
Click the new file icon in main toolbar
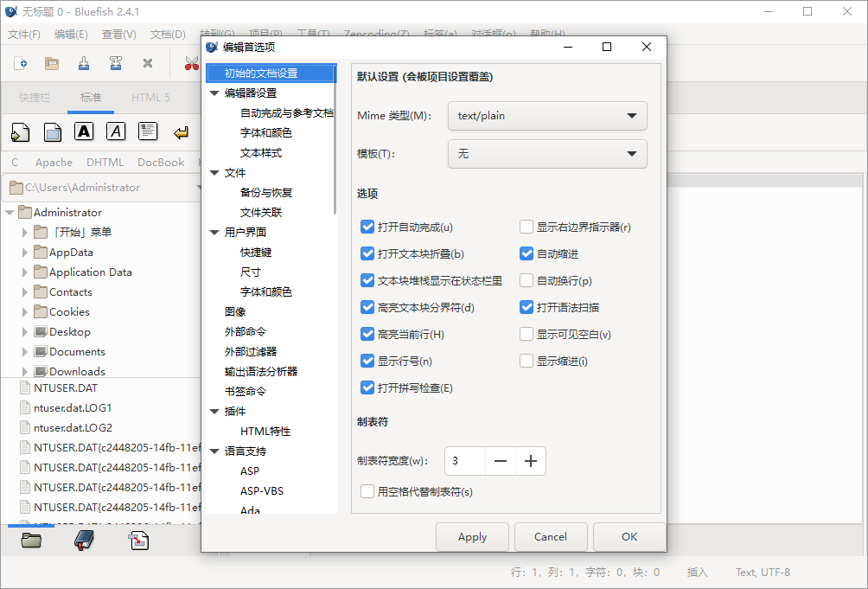click(21, 63)
